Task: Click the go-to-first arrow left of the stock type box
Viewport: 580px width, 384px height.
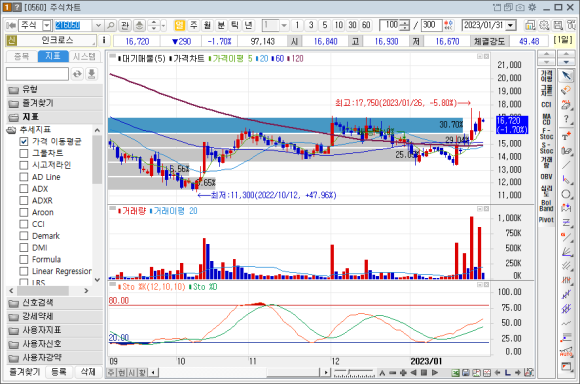Action: [11, 25]
